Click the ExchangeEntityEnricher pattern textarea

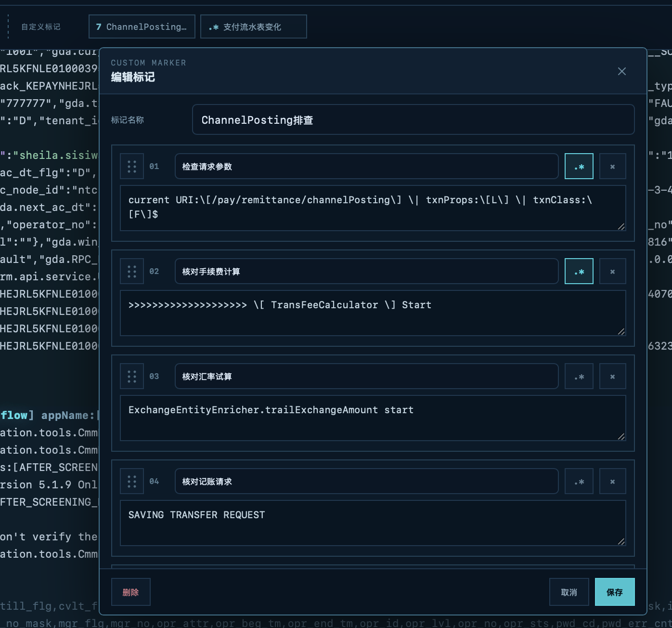373,418
